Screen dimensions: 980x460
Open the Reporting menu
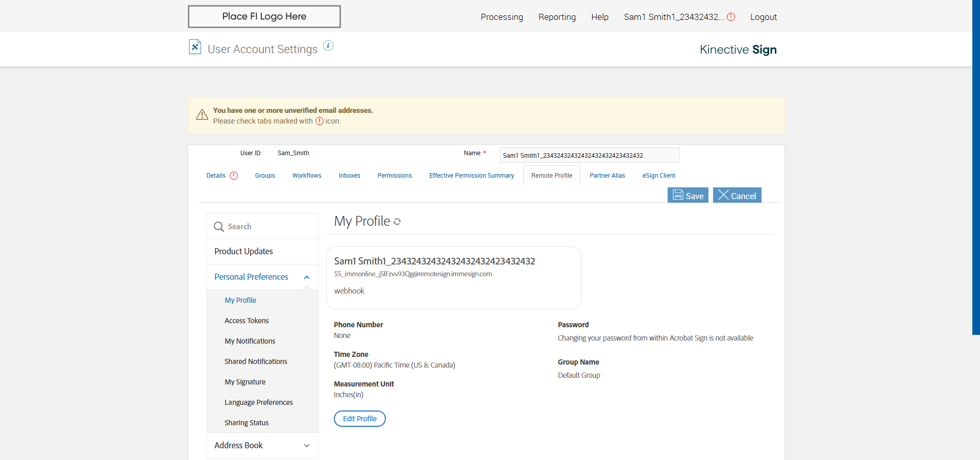click(557, 17)
